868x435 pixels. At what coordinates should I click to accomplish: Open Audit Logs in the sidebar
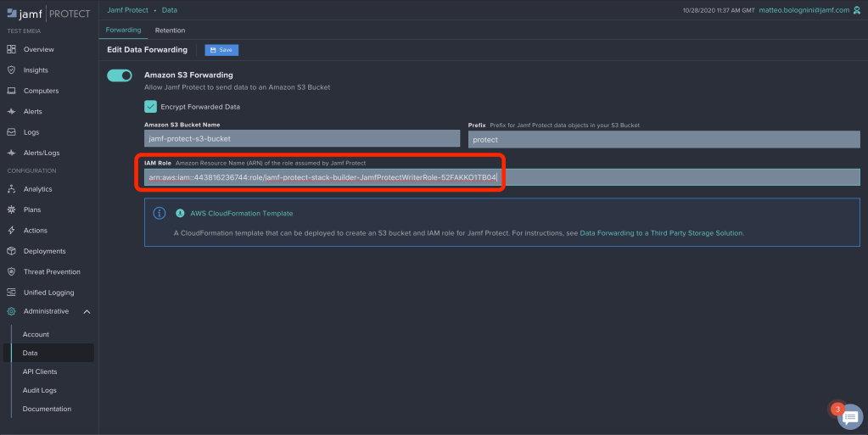tap(40, 390)
